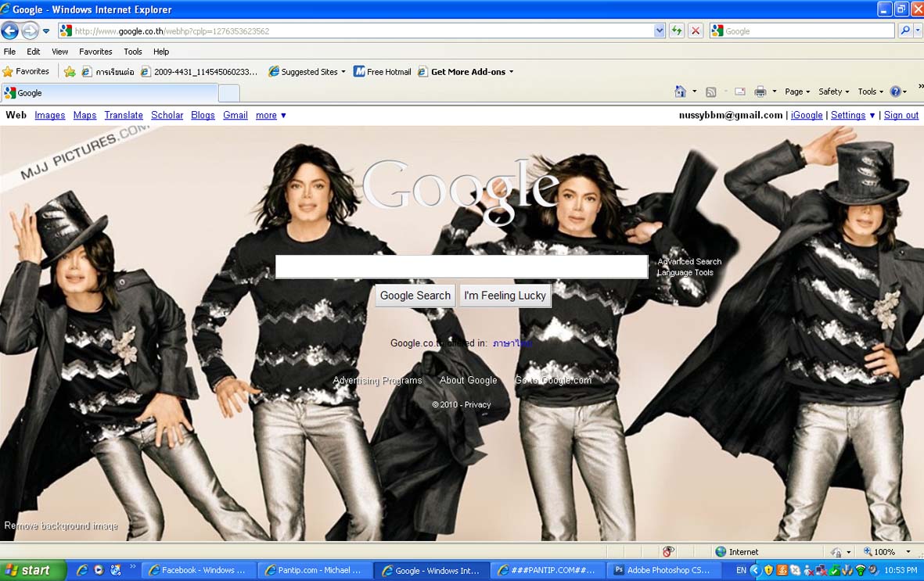The image size is (924, 581).
Task: Refresh the page with the green arrows icon
Action: pyautogui.click(x=677, y=31)
